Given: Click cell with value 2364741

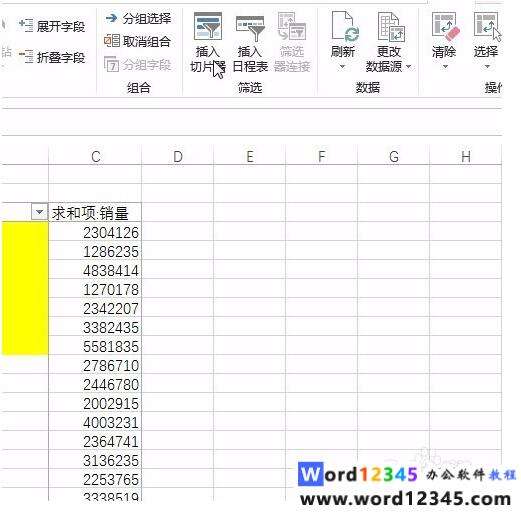Looking at the screenshot, I should point(95,441).
